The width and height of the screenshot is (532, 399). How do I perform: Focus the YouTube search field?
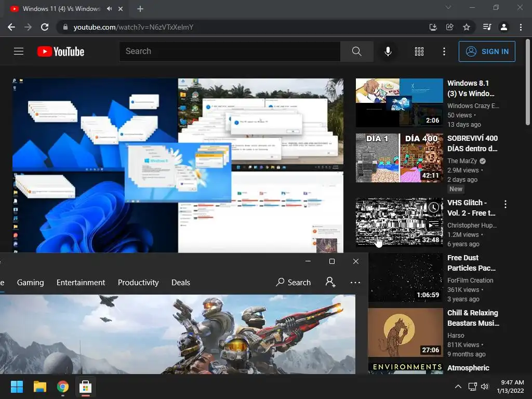229,51
